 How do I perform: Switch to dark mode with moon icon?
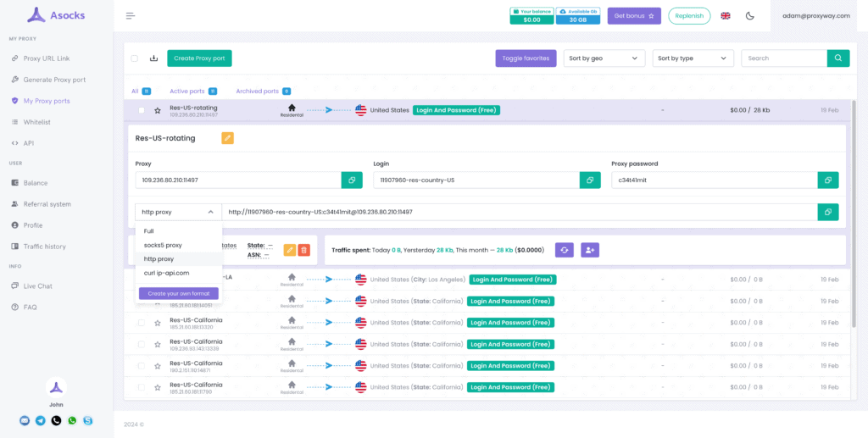tap(749, 16)
